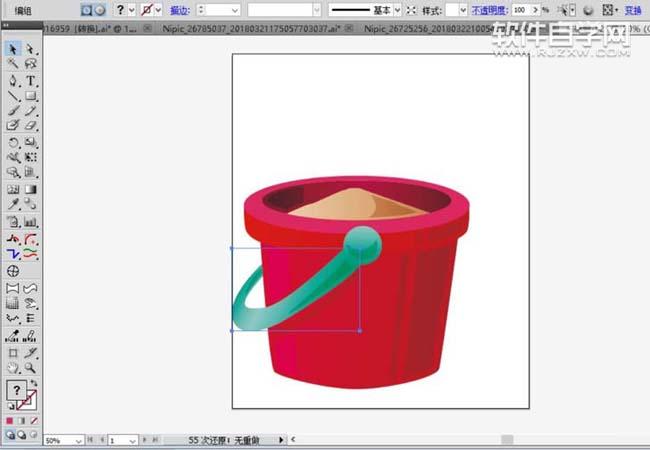Select the Perspective Grid tool
This screenshot has width=650, height=450.
pos(30,172)
